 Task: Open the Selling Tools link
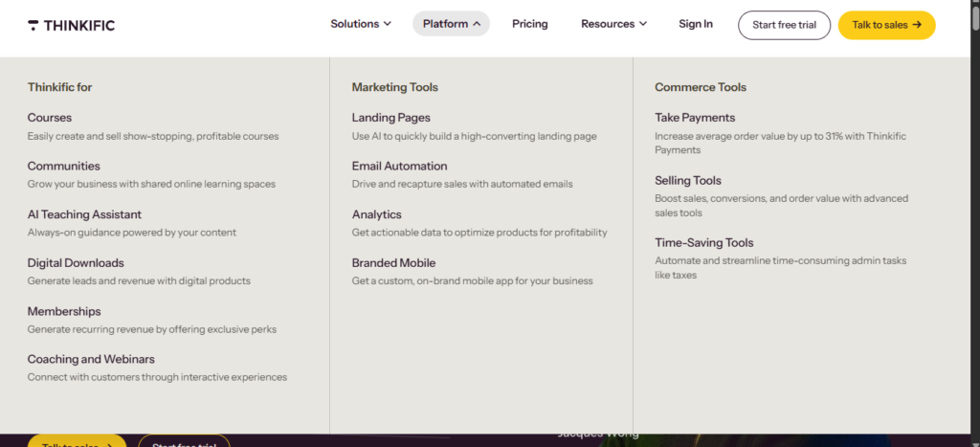[x=688, y=180]
